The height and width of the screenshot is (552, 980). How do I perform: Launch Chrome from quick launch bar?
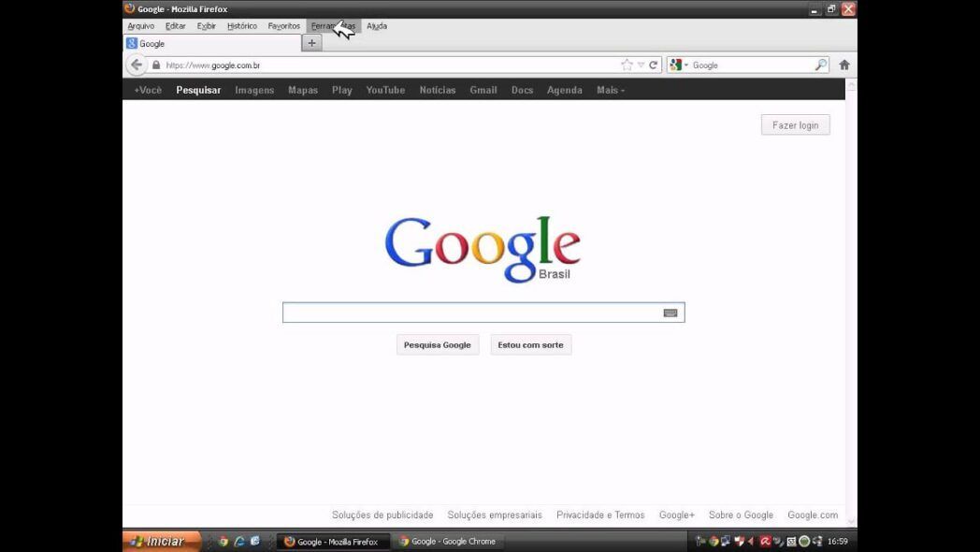pos(223,542)
